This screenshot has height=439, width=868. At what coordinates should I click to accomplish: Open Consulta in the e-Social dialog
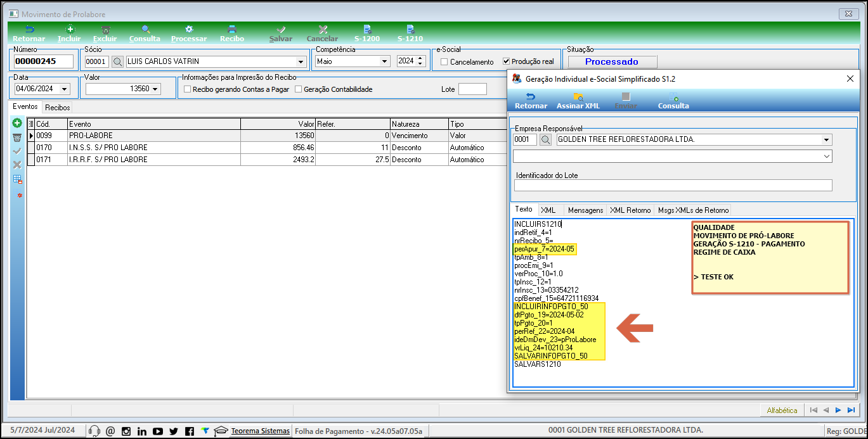tap(673, 101)
